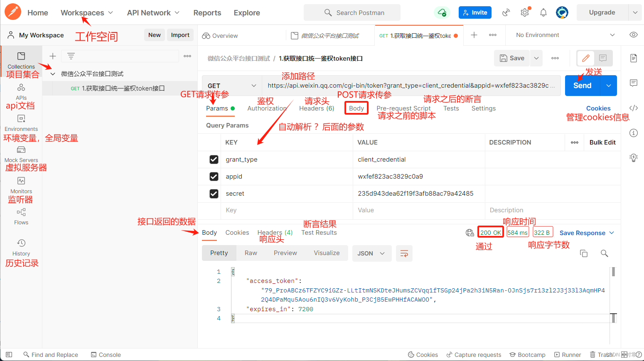Search the response with magnifier icon
This screenshot has width=644, height=361.
[605, 253]
